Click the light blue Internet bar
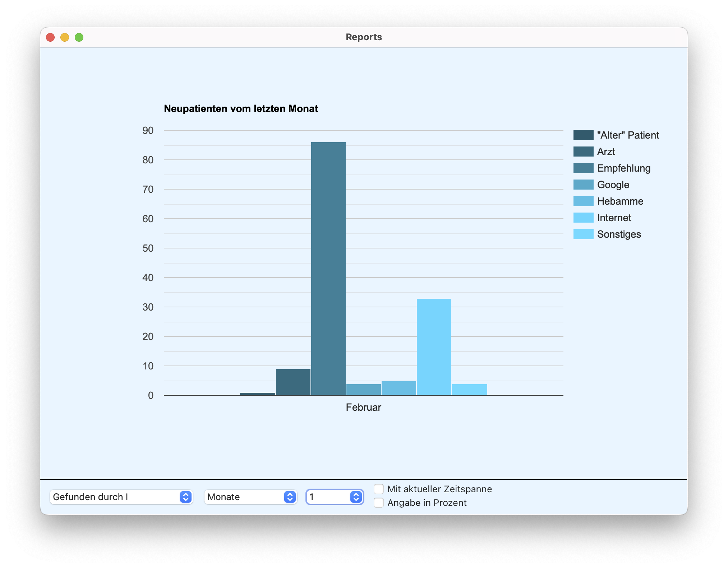The width and height of the screenshot is (728, 568). (434, 347)
